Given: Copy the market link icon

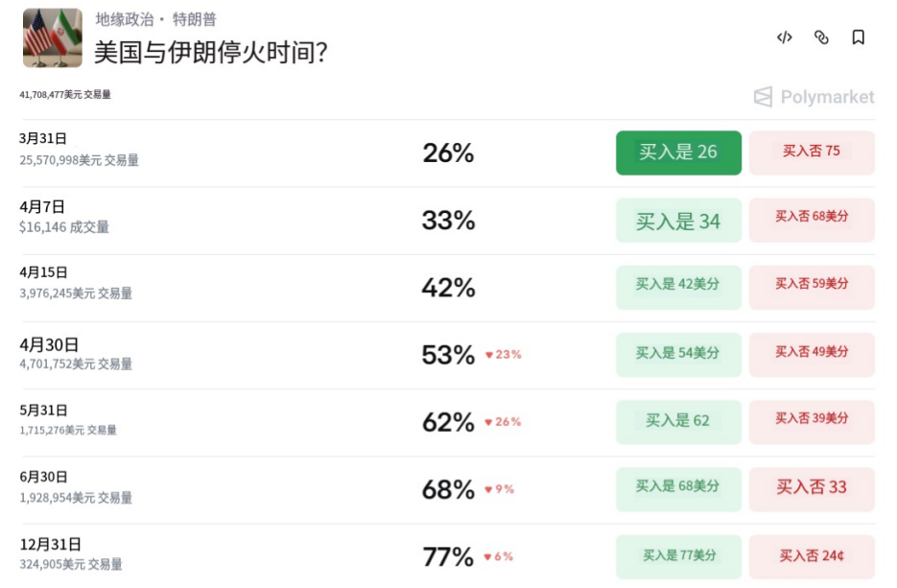Looking at the screenshot, I should [x=821, y=37].
